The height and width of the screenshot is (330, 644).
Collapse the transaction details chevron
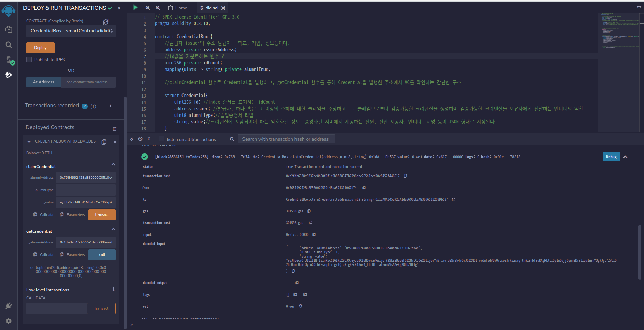pos(625,157)
